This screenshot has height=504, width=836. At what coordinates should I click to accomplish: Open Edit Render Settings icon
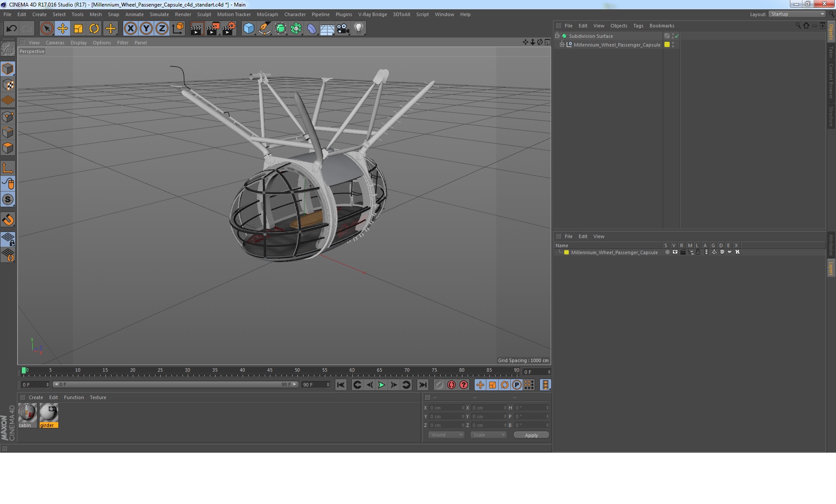pos(229,29)
